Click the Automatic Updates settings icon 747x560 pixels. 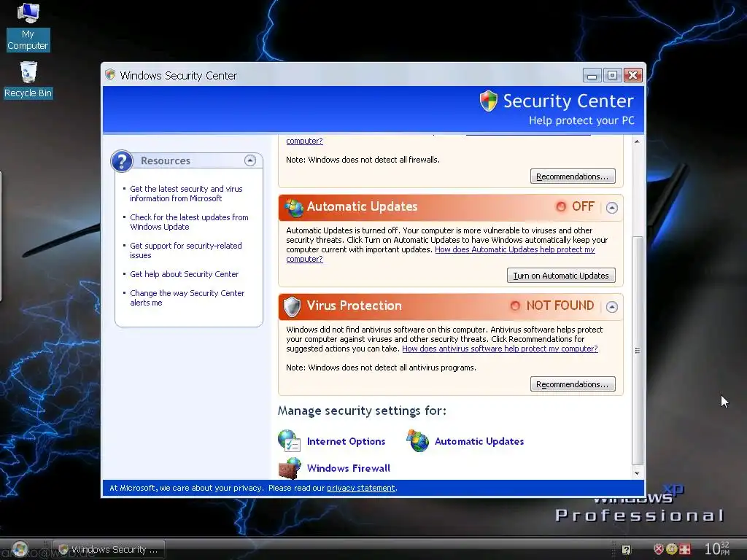(418, 440)
